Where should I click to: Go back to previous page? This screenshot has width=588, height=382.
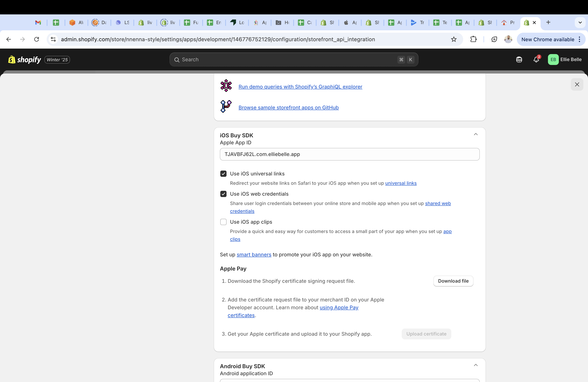pos(9,39)
